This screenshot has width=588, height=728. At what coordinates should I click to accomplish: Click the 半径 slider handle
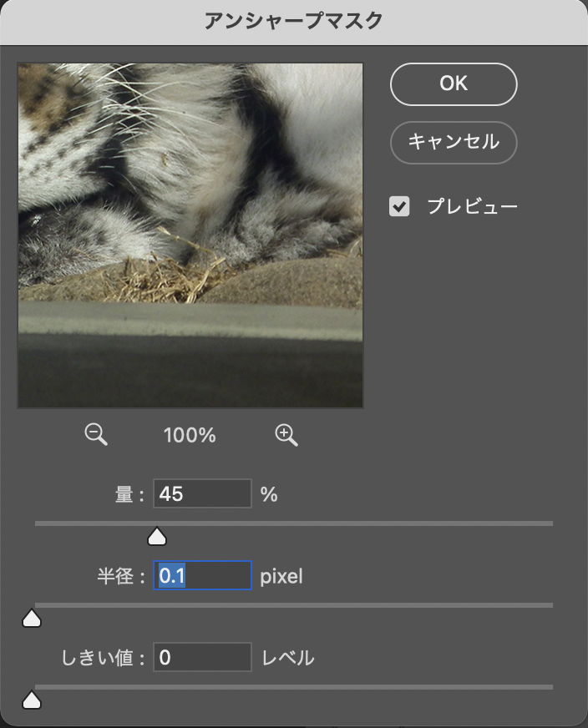pos(32,619)
